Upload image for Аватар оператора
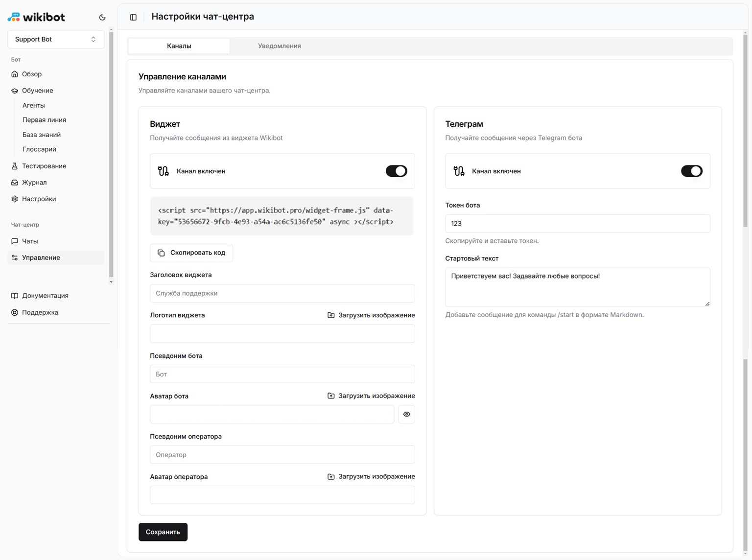 [x=371, y=476]
